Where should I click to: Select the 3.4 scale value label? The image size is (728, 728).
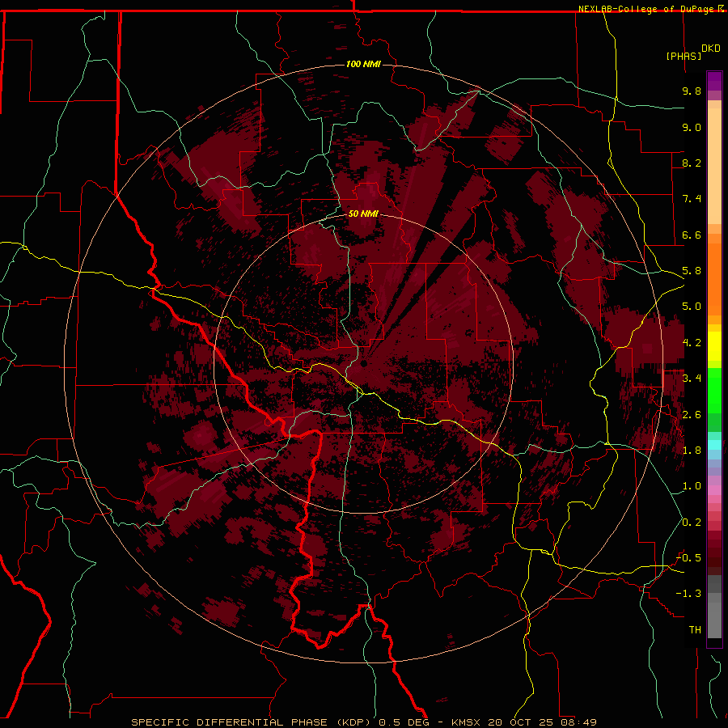[692, 379]
